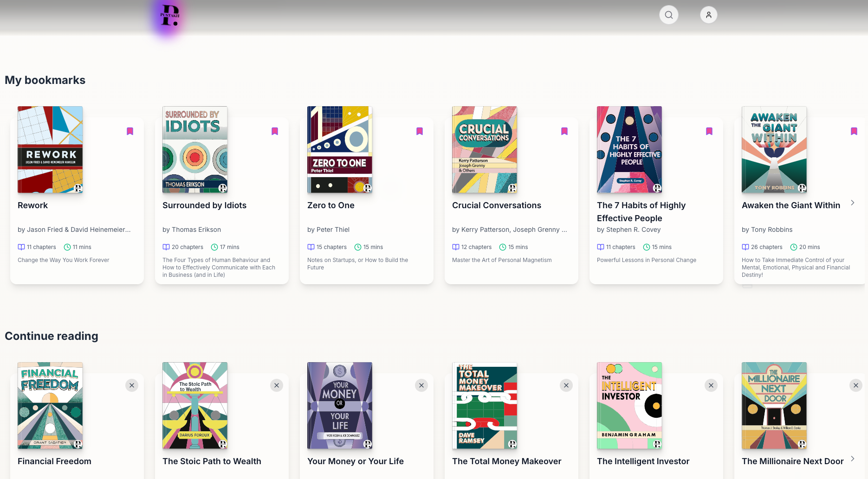Remove The Intelligent Investor from list

point(711,385)
